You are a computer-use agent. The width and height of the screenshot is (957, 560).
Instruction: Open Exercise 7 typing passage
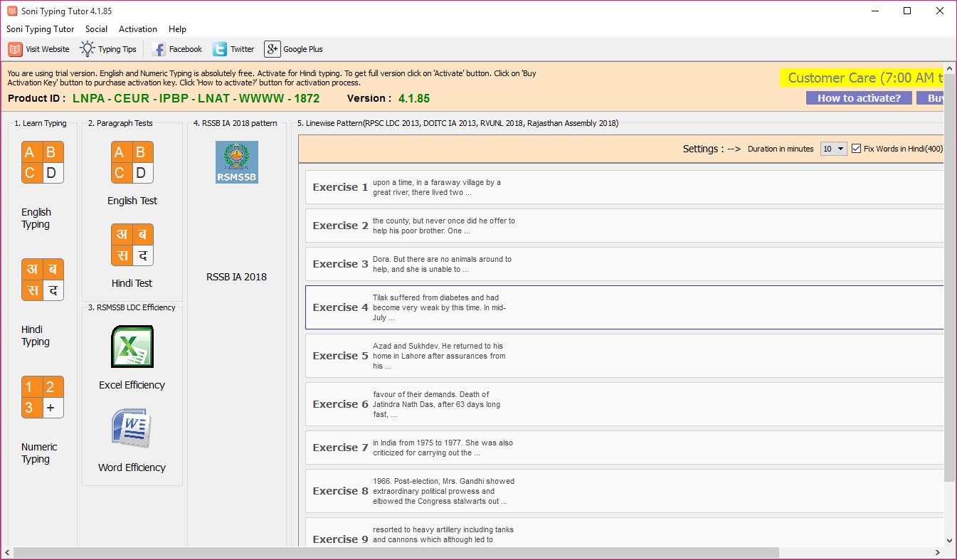(624, 448)
